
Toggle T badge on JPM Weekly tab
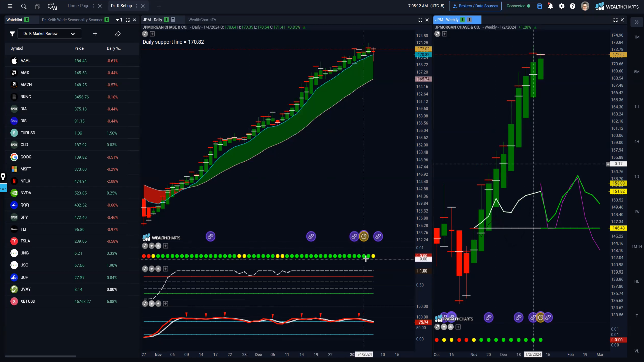(469, 20)
